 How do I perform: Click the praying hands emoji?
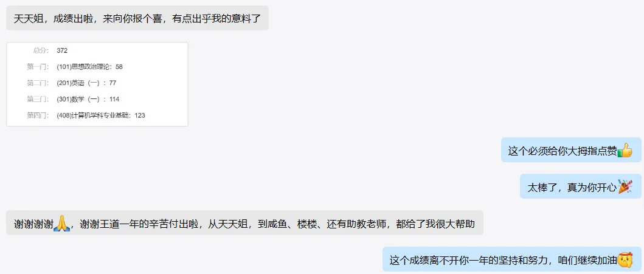point(61,223)
